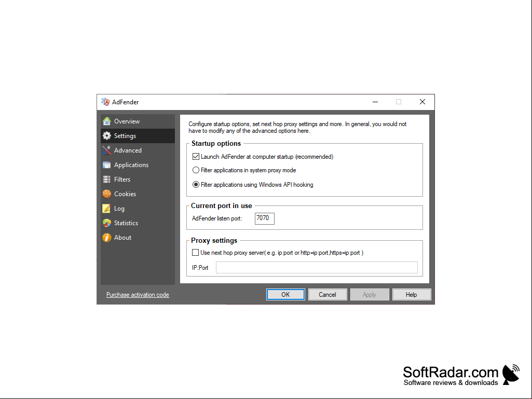Click the AdFender listen port label
532x399 pixels.
point(217,218)
